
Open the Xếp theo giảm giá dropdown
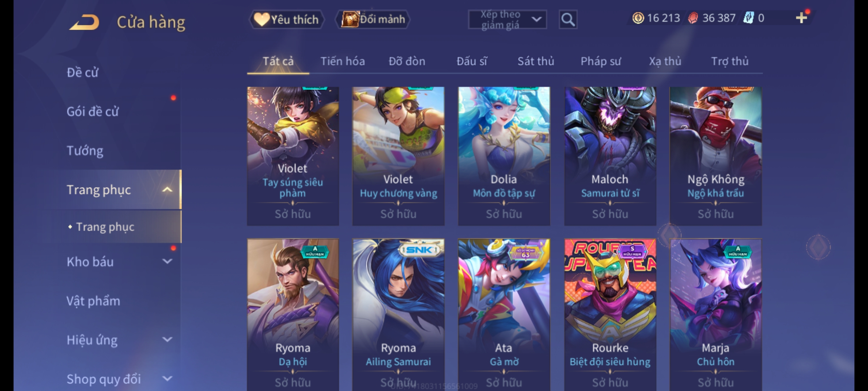(507, 20)
